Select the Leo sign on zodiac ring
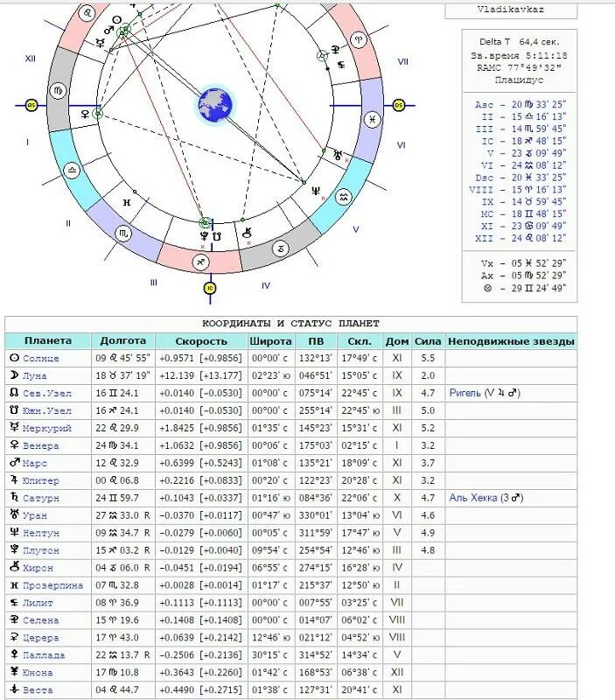 point(87,13)
